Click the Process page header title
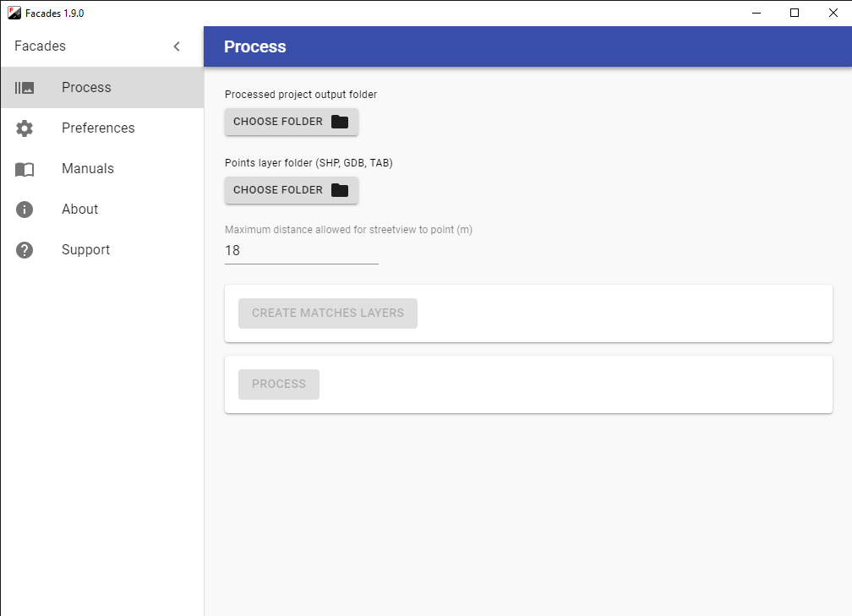 [255, 46]
